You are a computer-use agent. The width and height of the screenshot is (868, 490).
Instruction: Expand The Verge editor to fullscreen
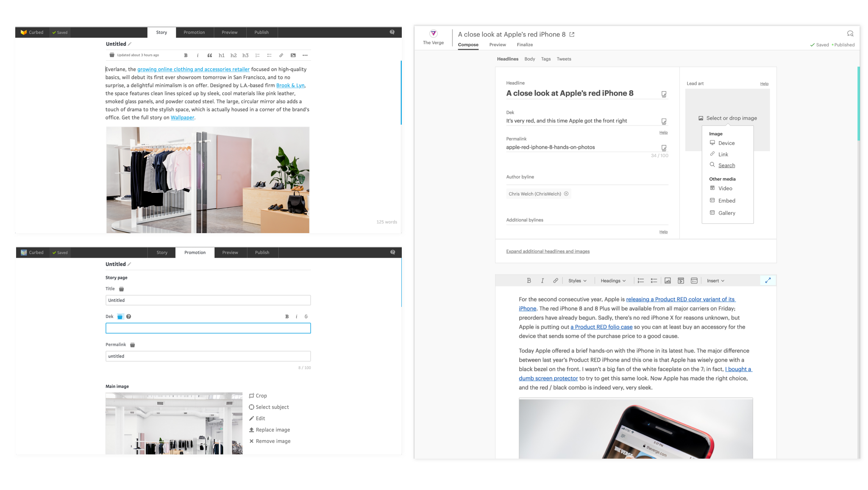[768, 280]
